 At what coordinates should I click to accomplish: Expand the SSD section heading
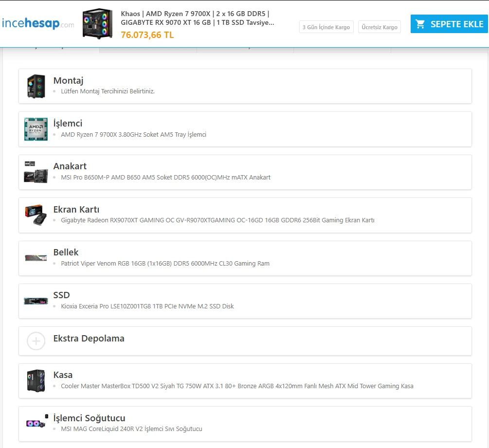(61, 295)
